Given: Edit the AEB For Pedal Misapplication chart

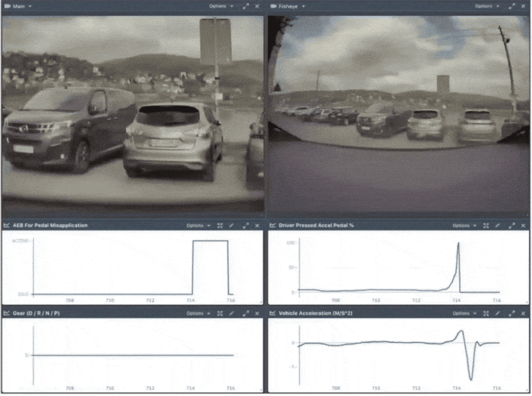Looking at the screenshot, I should tap(231, 225).
